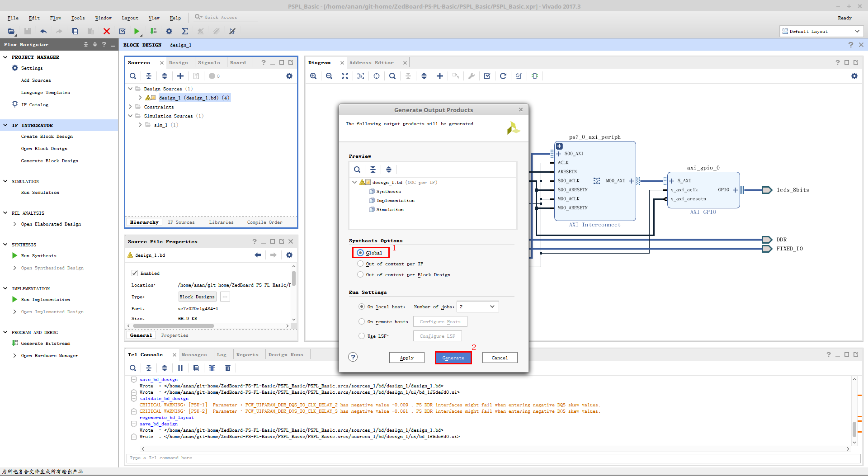868x476 pixels.
Task: Open Number of jobs dropdown
Action: 477,306
